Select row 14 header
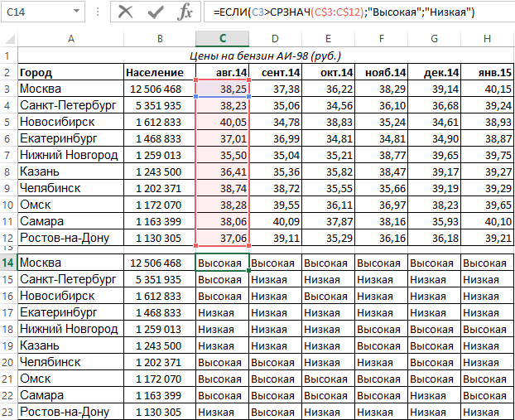This screenshot has height=420, width=515. click(9, 263)
